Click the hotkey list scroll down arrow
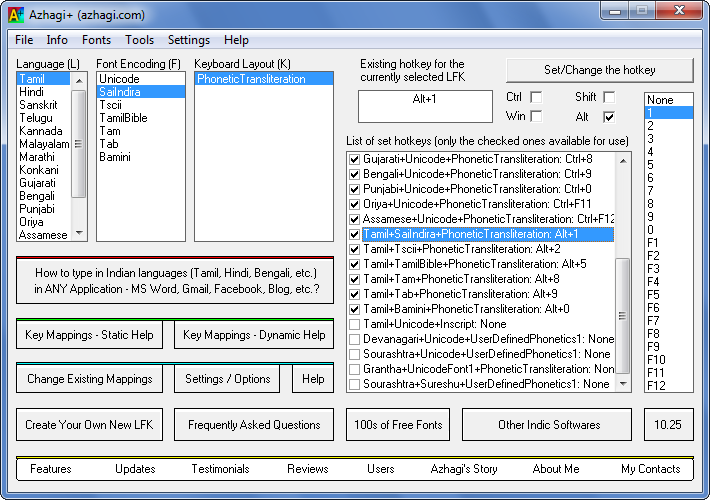 pyautogui.click(x=623, y=384)
